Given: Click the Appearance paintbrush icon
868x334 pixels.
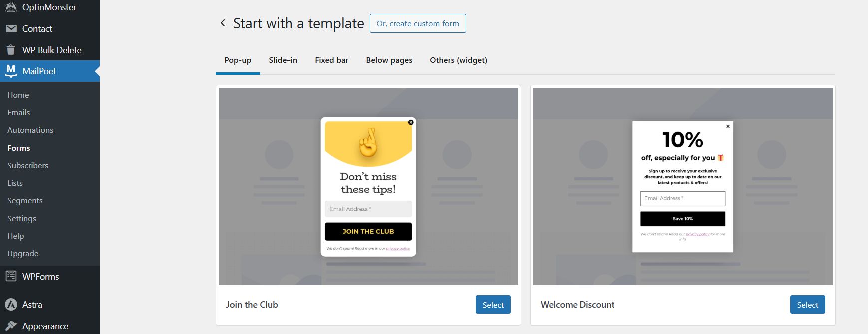Looking at the screenshot, I should (x=11, y=326).
